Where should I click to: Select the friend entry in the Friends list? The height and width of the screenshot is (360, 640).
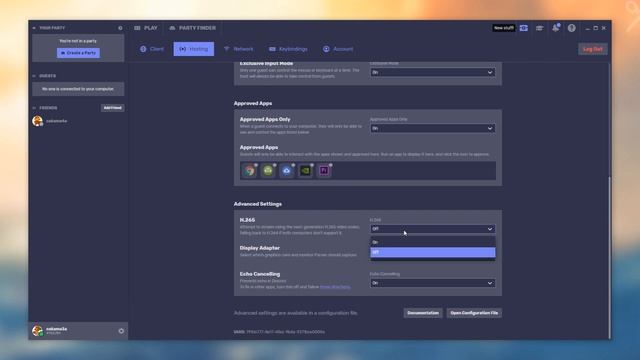pyautogui.click(x=78, y=121)
